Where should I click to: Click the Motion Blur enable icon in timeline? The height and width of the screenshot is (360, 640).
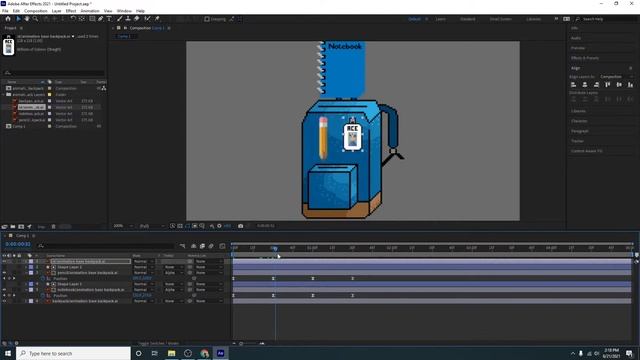[211, 246]
